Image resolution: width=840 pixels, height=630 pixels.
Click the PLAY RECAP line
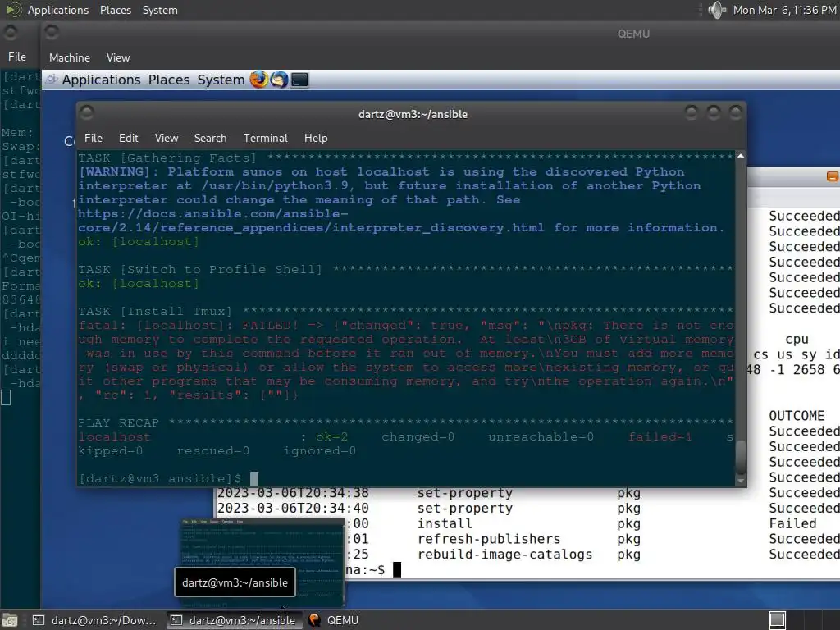coord(405,422)
